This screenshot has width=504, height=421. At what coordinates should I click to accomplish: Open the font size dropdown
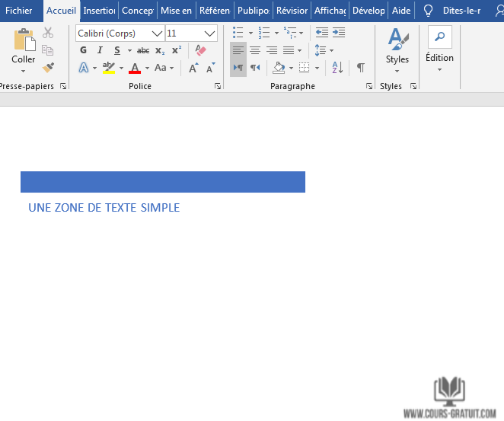[209, 33]
